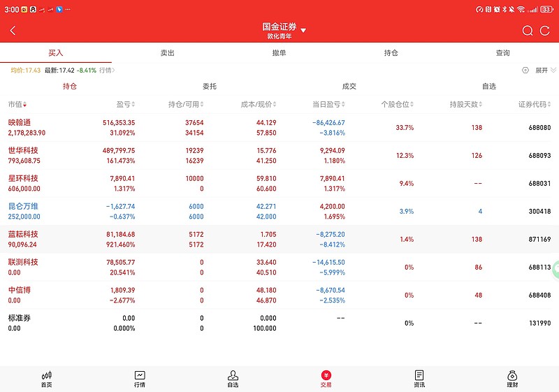Sort by 个股仓位 column
The width and height of the screenshot is (559, 392).
pyautogui.click(x=397, y=104)
